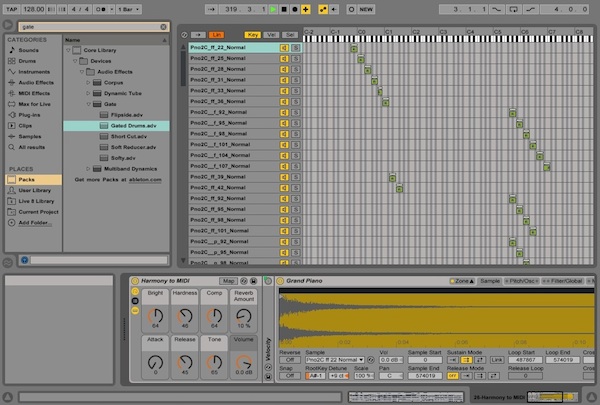The height and width of the screenshot is (405, 600).
Task: Open the Max for Live category
Action: [33, 102]
